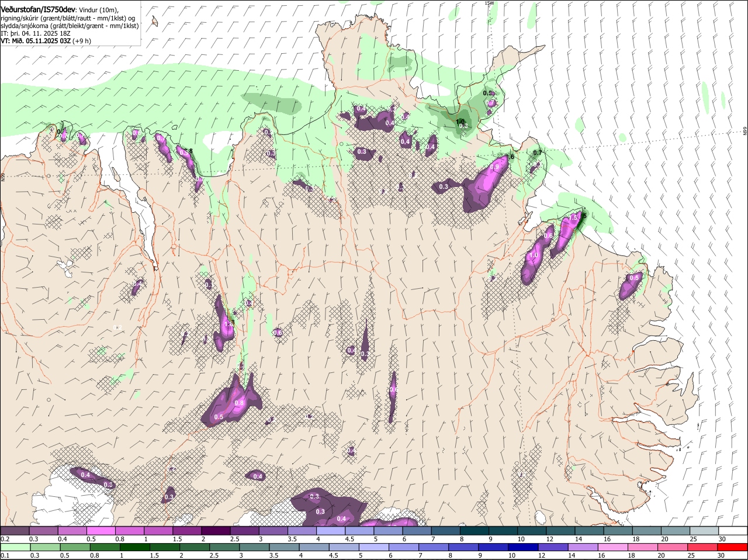Pick lower legend swatch between 0.1 and 0.3
Image resolution: width=748 pixels, height=560 pixels.
[16, 548]
